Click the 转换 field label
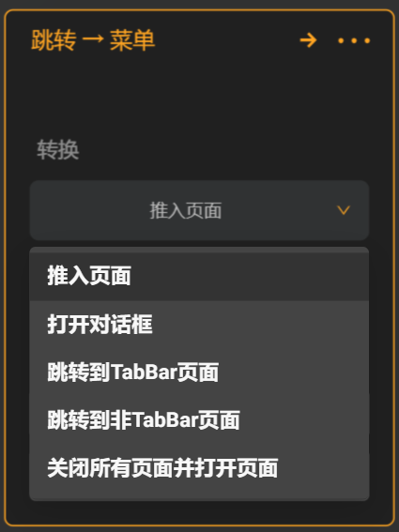This screenshot has width=399, height=532. [x=58, y=149]
